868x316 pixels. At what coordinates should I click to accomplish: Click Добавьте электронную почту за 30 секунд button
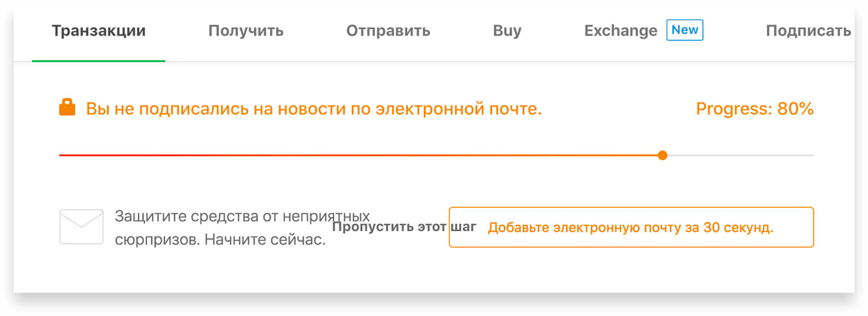[632, 227]
